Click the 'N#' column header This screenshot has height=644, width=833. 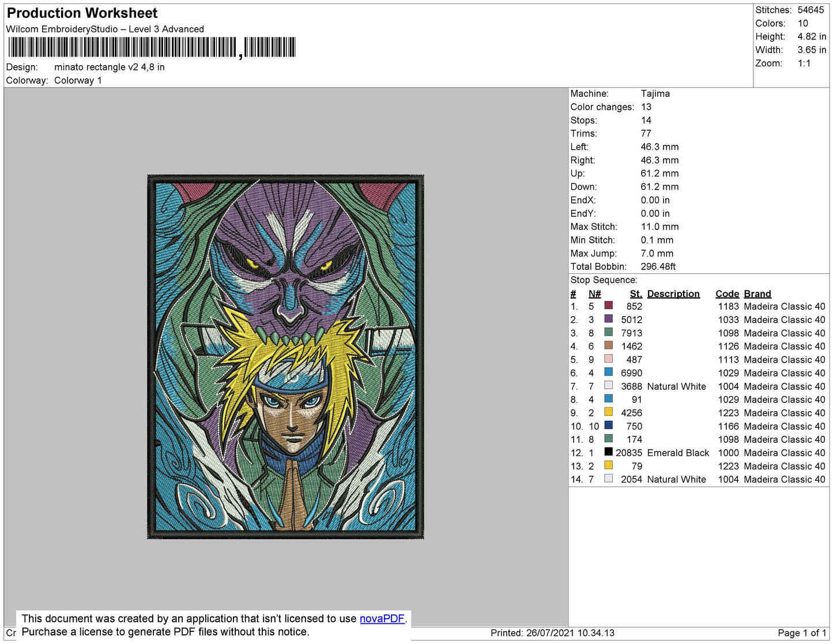595,294
